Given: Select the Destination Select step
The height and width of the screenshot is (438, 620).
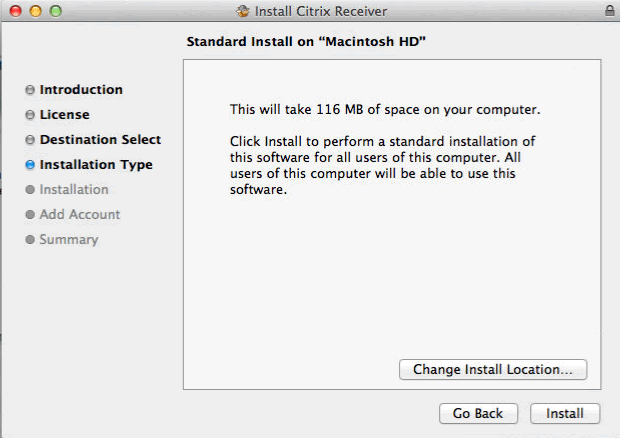Looking at the screenshot, I should coord(100,140).
